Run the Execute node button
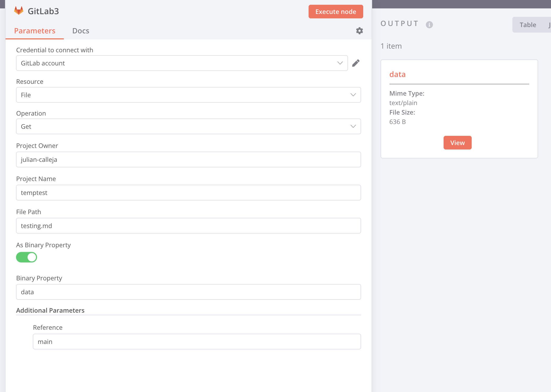The width and height of the screenshot is (551, 392). (336, 12)
